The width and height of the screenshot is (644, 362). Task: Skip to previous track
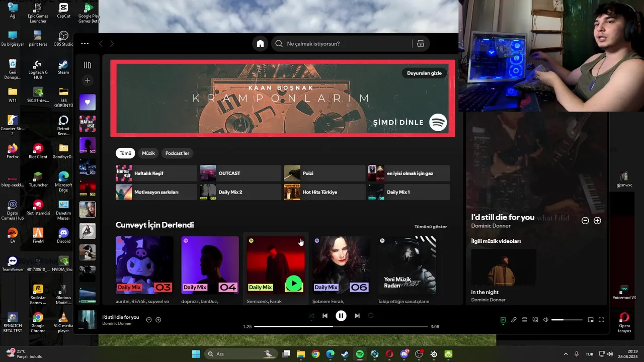point(325,316)
